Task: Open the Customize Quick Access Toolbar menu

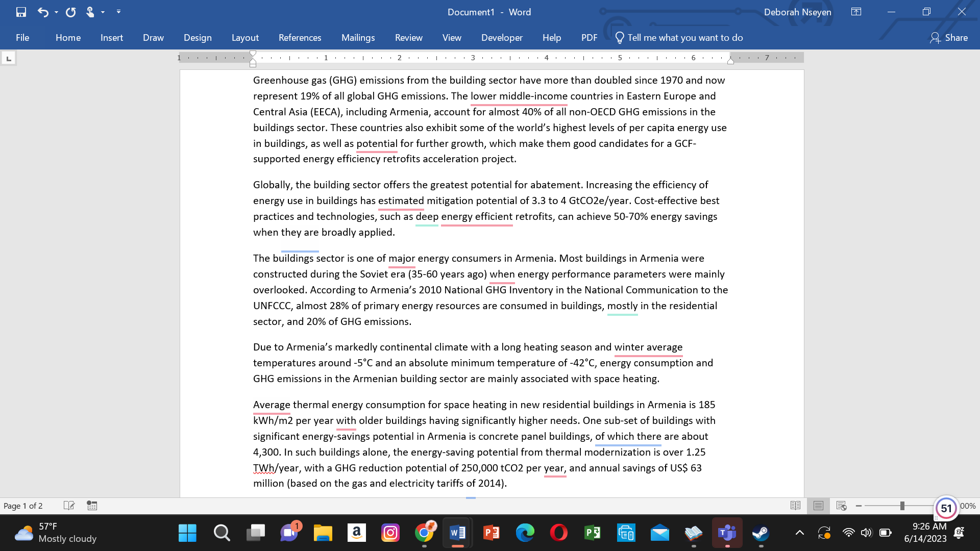Action: [x=118, y=12]
